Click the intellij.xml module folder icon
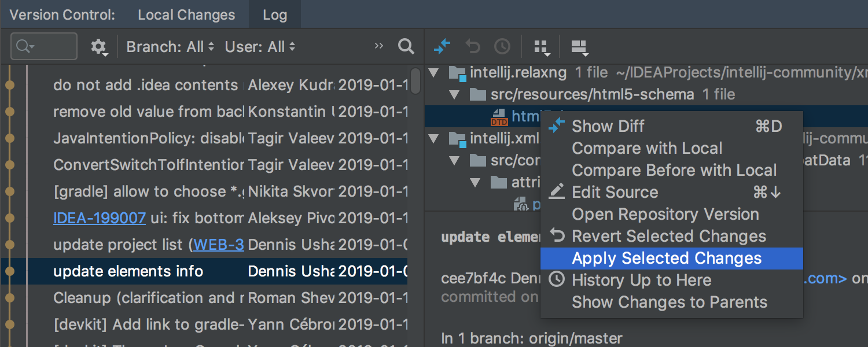868x347 pixels. click(x=457, y=139)
